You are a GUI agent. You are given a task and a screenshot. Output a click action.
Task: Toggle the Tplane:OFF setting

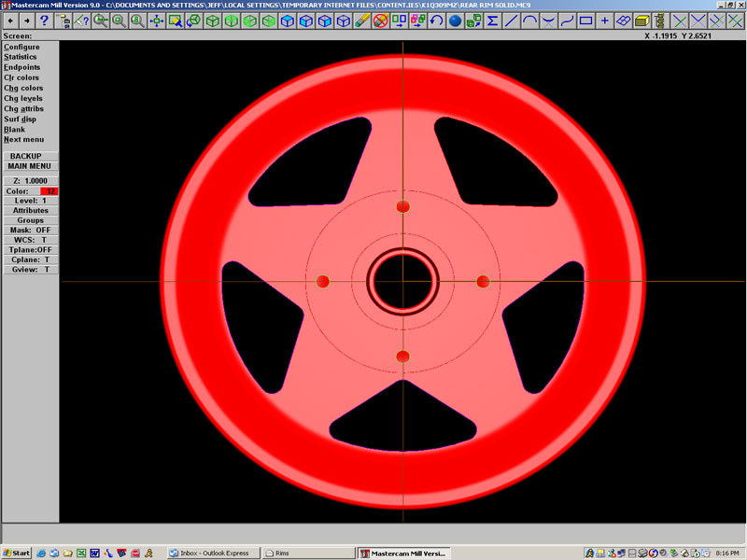31,249
